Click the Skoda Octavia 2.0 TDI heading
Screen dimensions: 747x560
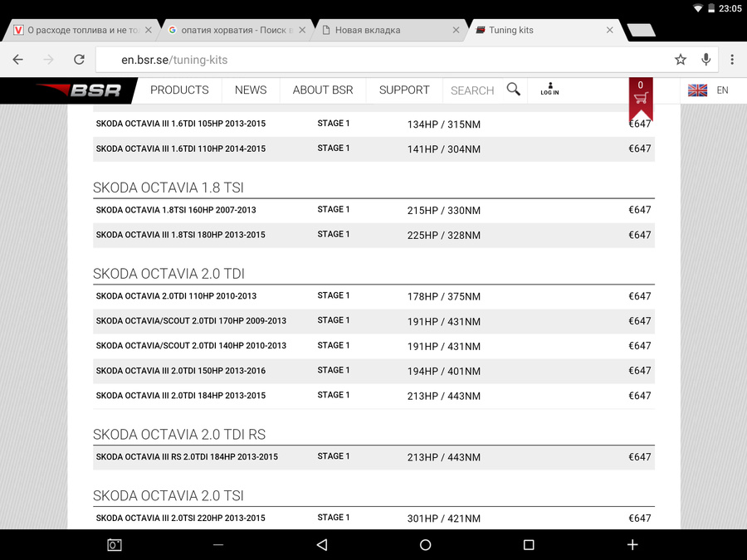(168, 274)
